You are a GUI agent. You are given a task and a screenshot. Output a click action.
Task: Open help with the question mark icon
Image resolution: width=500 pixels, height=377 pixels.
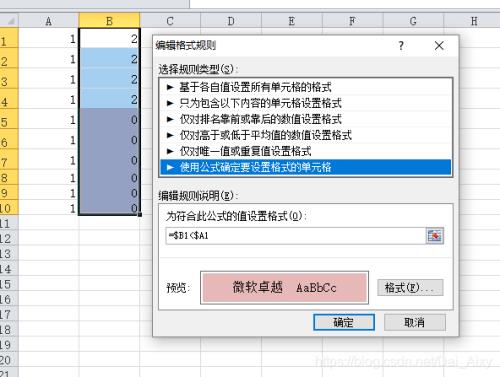(401, 46)
